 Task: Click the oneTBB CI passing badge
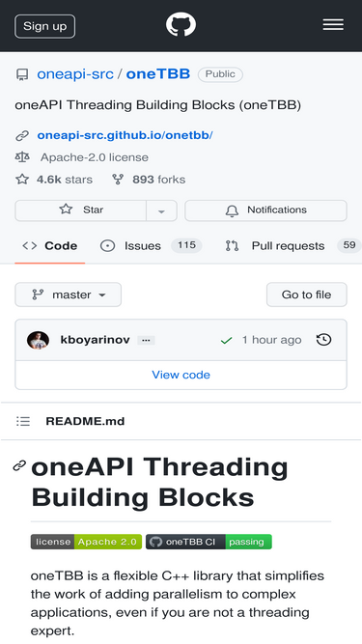(x=209, y=542)
